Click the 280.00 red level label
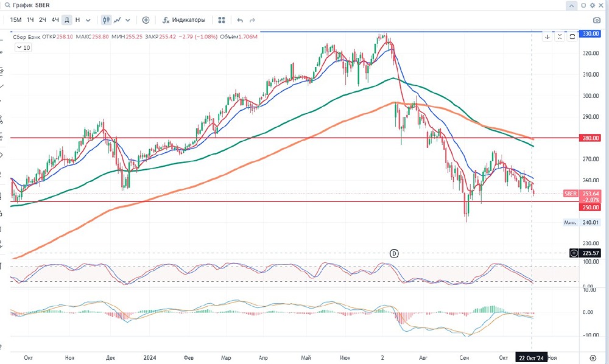The height and width of the screenshot is (364, 609). [x=590, y=138]
